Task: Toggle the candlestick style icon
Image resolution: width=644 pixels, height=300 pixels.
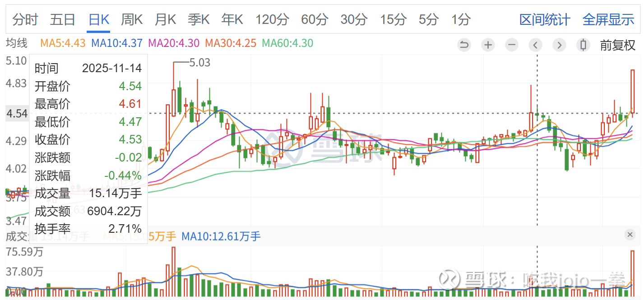Action: 583,45
